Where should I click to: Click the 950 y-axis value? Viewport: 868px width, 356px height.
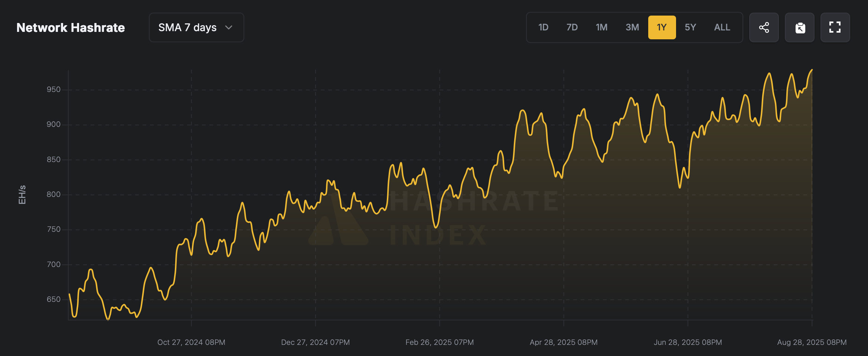[53, 89]
